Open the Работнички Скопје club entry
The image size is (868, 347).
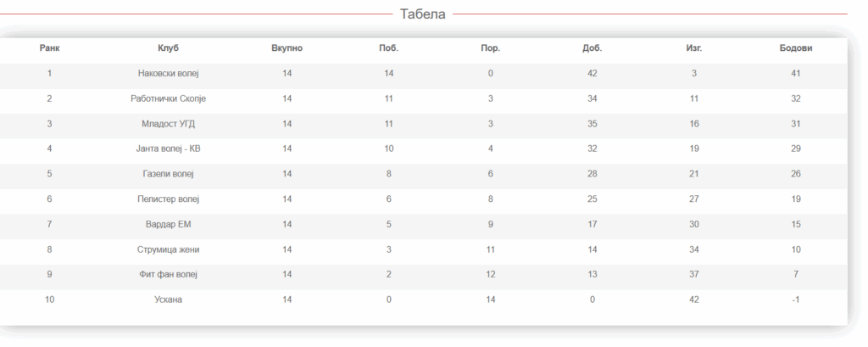[168, 98]
